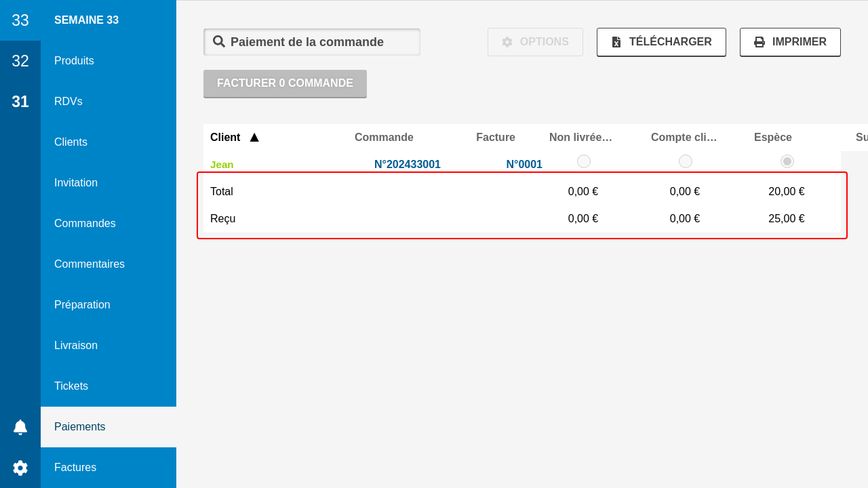This screenshot has height=488, width=868.
Task: Open the Commandes menu item
Action: 85,224
